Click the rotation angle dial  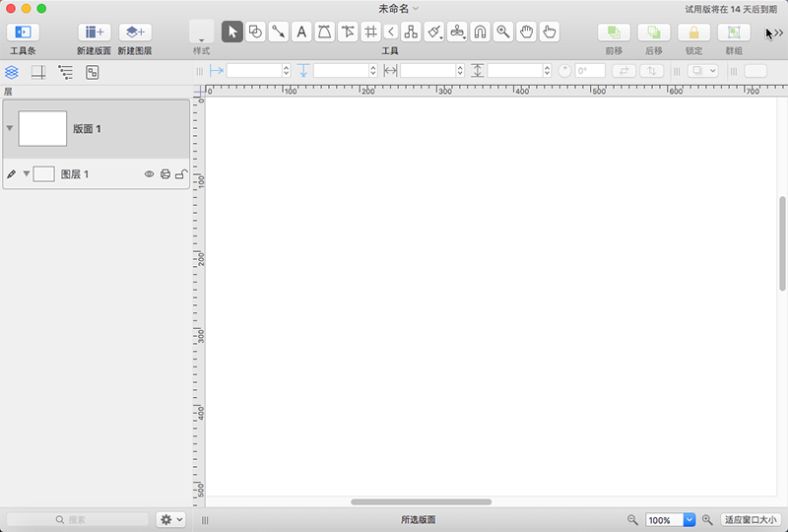[564, 71]
